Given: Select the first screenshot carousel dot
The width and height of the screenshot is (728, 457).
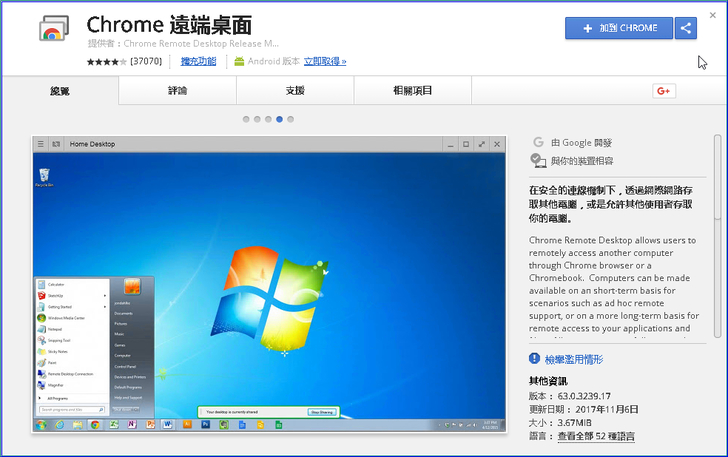Looking at the screenshot, I should pyautogui.click(x=246, y=119).
